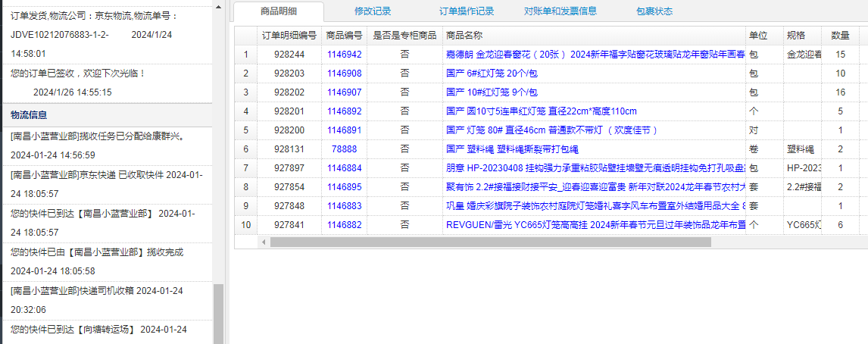Open product number link 1146892
868x344 pixels.
click(345, 111)
